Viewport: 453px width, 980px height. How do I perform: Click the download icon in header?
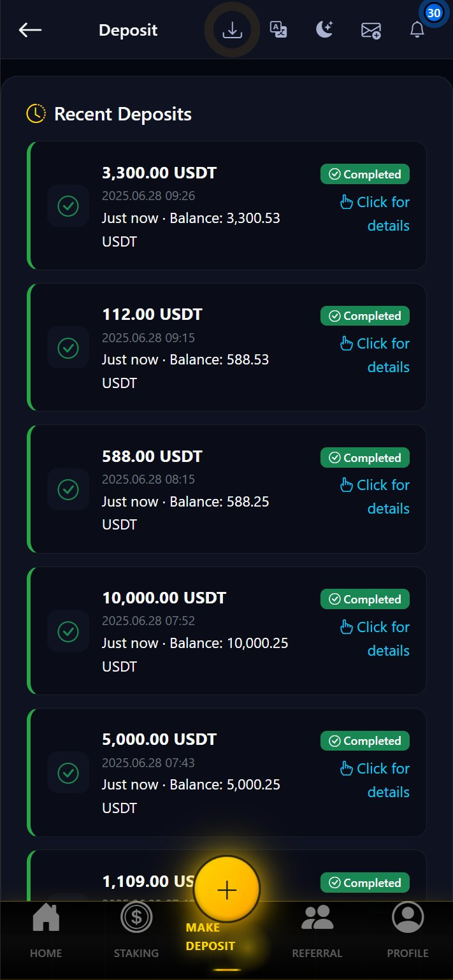233,30
